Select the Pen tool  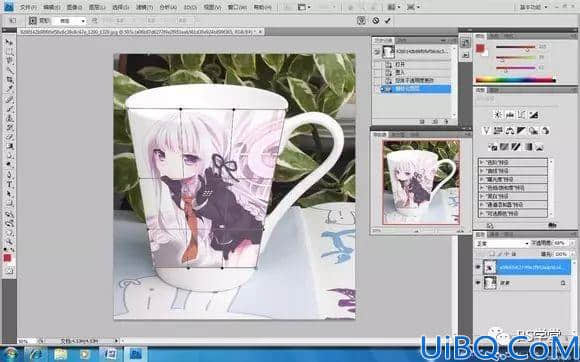tap(9, 175)
